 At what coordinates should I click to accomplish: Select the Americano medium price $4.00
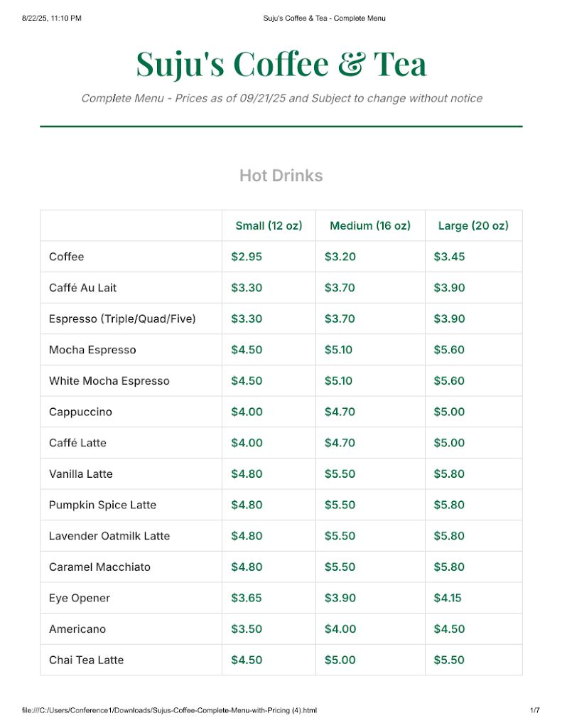point(340,629)
